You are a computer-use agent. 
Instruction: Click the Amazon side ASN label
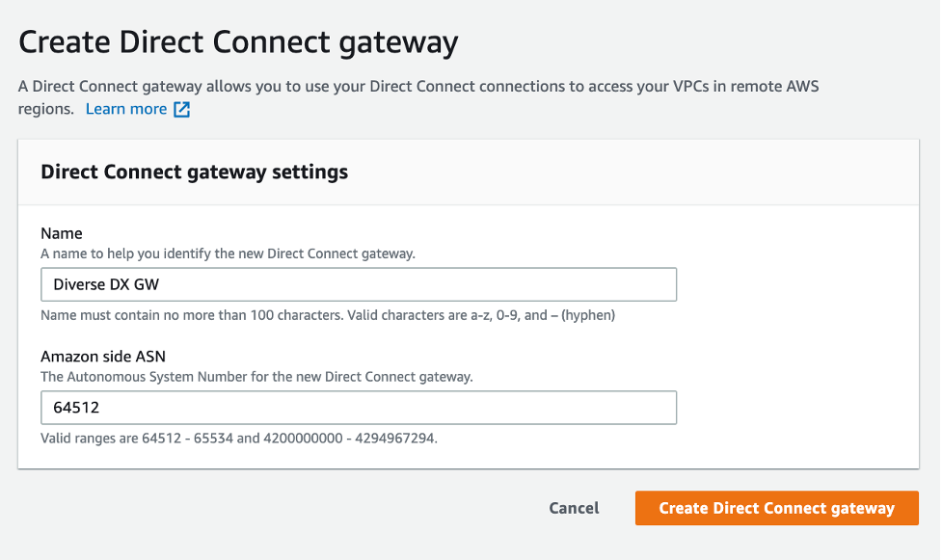click(x=103, y=357)
